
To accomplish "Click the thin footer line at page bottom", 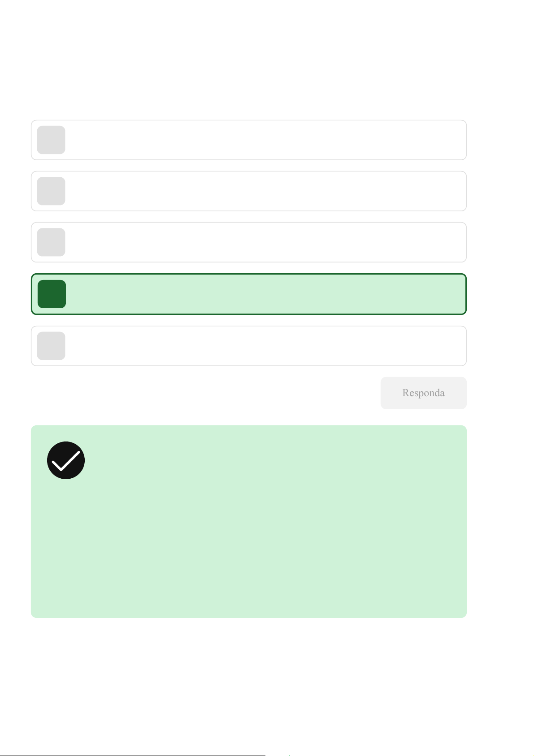I will pos(135,756).
